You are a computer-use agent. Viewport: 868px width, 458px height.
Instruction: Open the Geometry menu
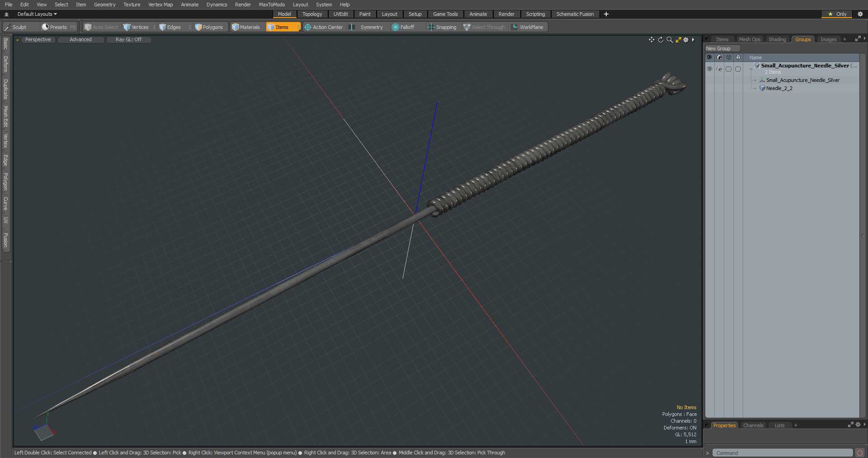point(104,5)
